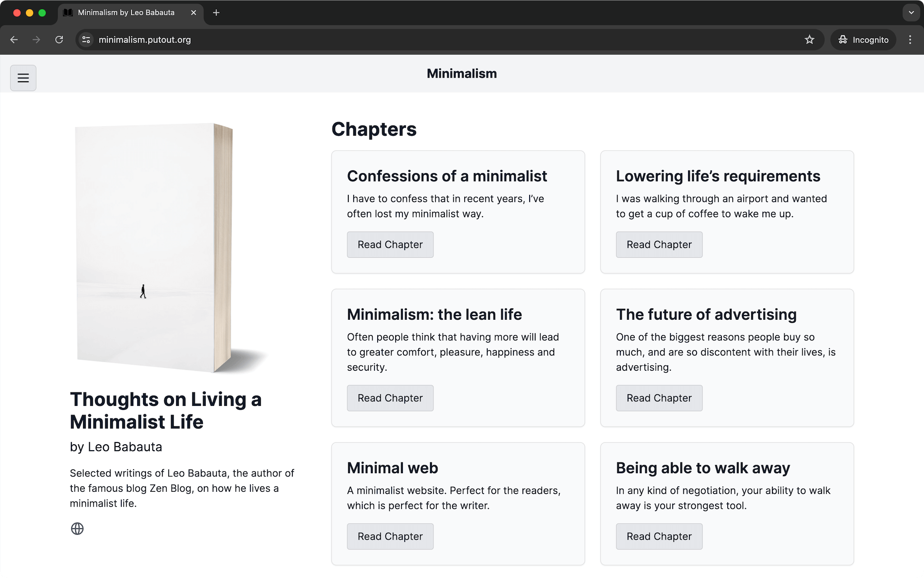Reload the page
Image resolution: width=924 pixels, height=578 pixels.
tap(59, 40)
